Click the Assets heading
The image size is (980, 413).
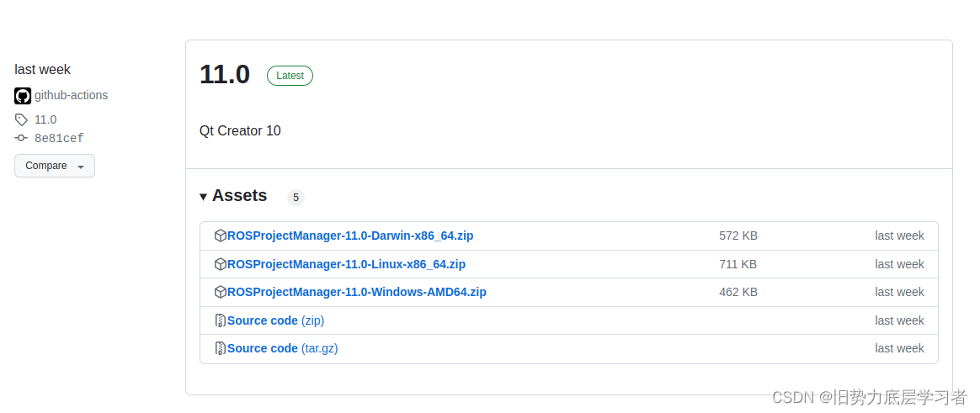point(239,196)
